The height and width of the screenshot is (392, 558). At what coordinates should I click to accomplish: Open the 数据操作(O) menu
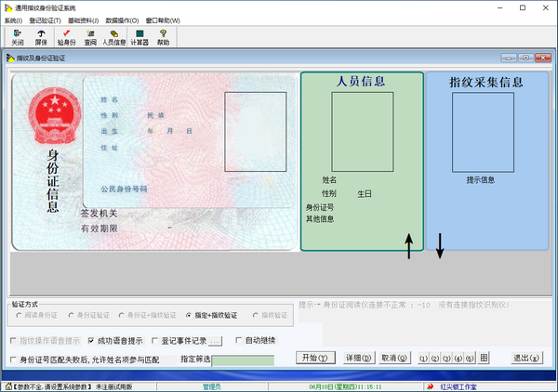point(122,20)
